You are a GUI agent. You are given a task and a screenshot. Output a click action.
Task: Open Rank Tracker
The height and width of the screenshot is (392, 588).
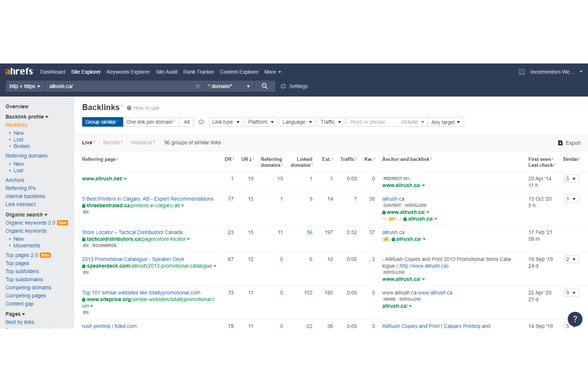[199, 72]
